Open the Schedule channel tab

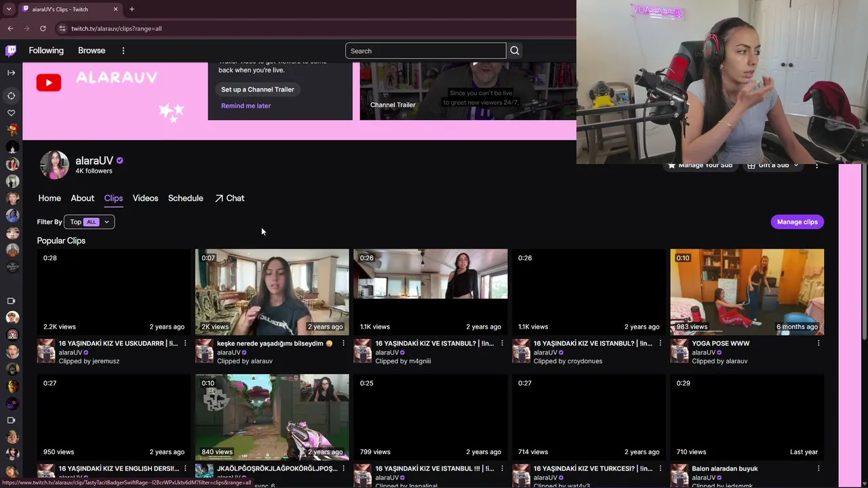[185, 198]
